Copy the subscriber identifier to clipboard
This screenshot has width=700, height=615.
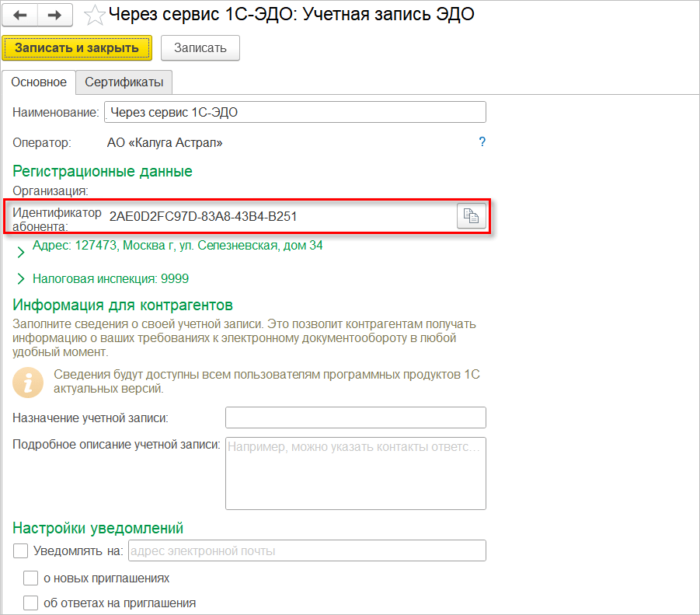[471, 217]
